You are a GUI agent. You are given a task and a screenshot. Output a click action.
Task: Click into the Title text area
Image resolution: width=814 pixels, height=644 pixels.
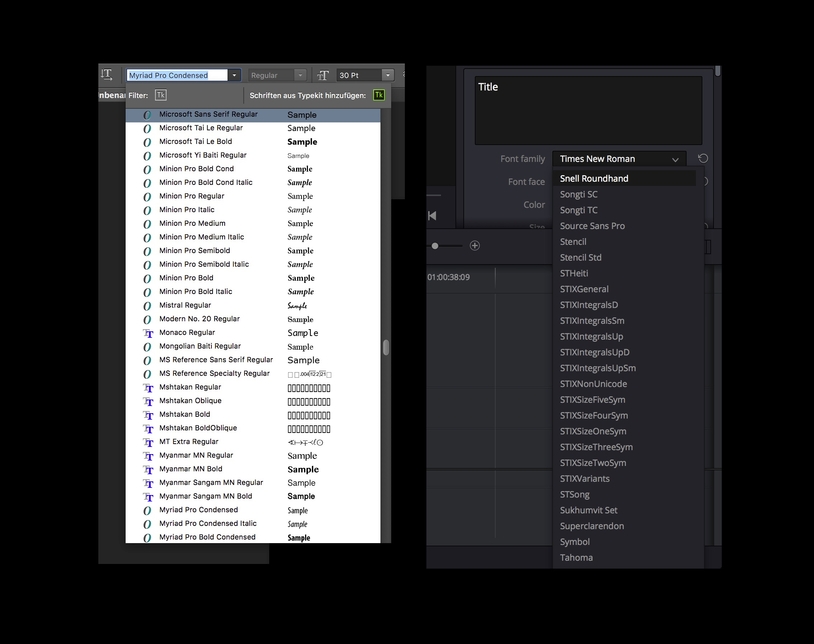[x=588, y=111]
